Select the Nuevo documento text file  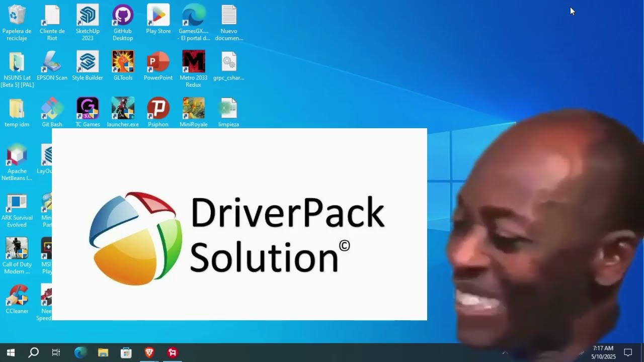pyautogui.click(x=229, y=23)
